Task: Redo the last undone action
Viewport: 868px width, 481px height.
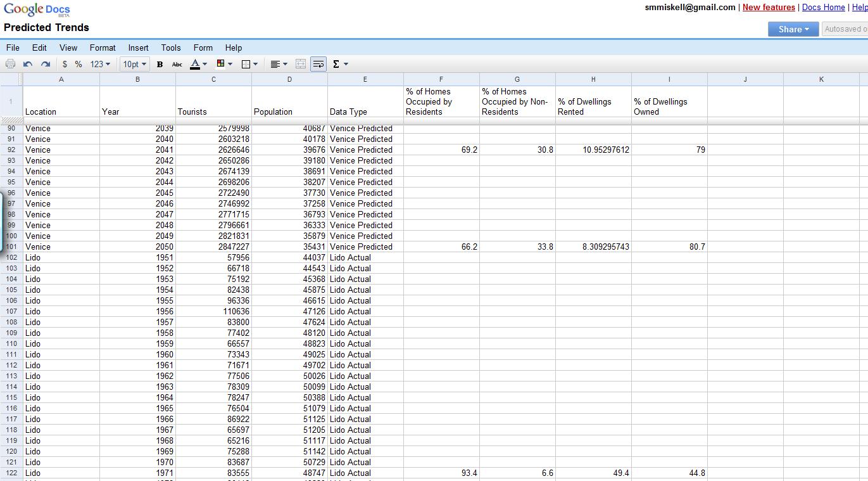Action: (x=46, y=64)
